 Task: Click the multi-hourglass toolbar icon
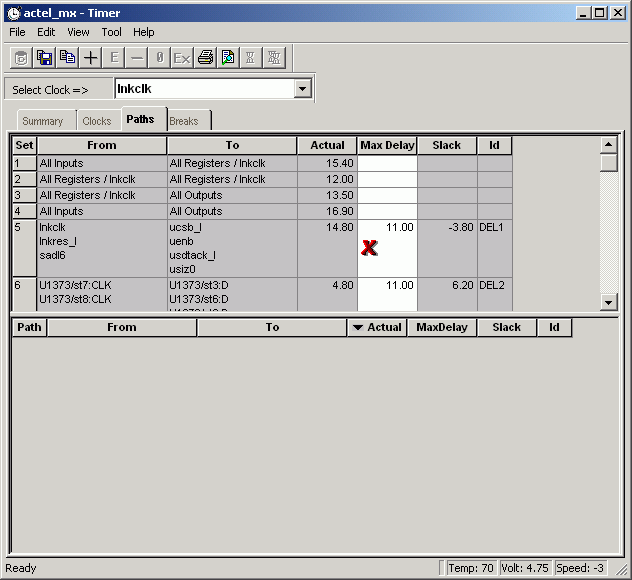pyautogui.click(x=274, y=58)
